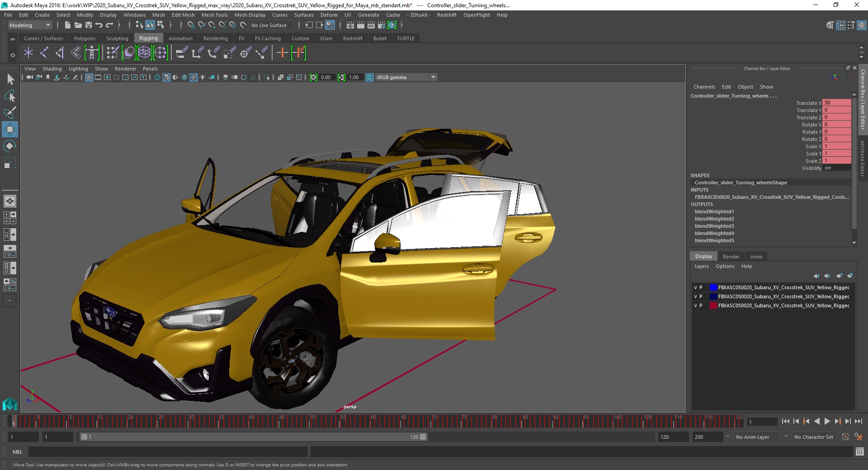Click the Lattice deformer shelf icon
The image size is (868, 470).
tap(144, 53)
